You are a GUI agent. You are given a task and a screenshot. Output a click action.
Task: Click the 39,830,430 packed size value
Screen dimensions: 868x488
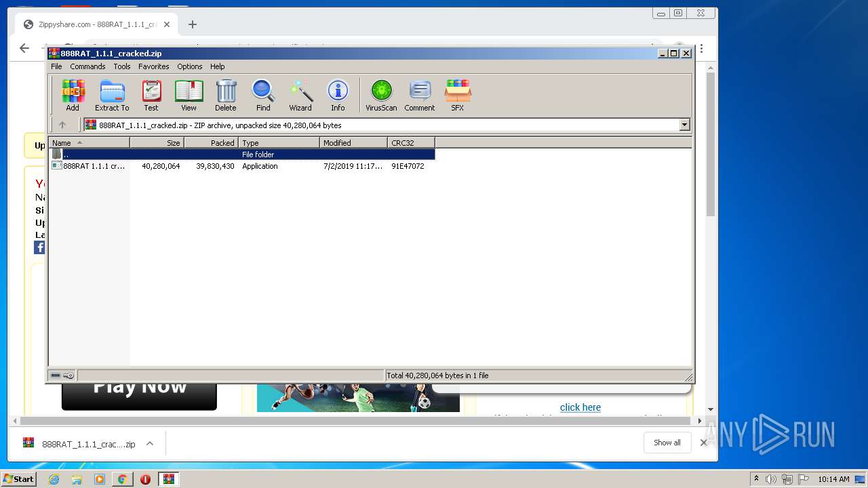(x=215, y=166)
